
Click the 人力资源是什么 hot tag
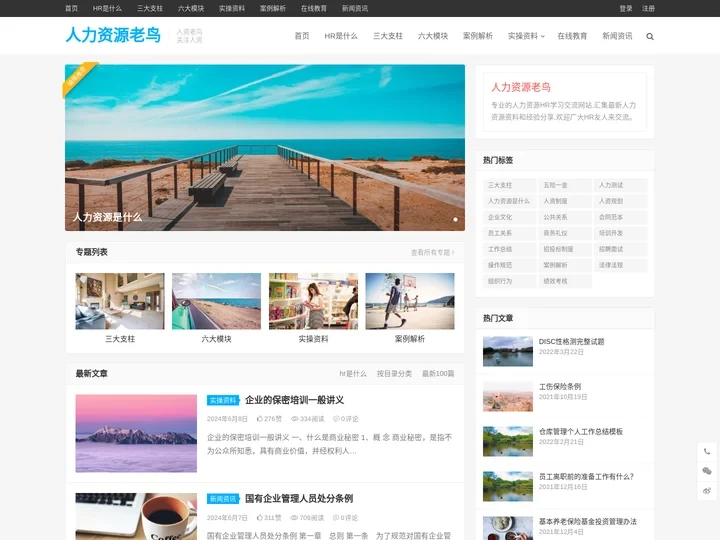509,201
